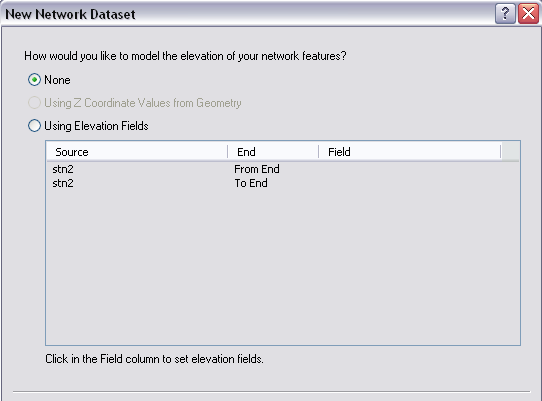Click the divider between Source and End headers

pos(227,152)
